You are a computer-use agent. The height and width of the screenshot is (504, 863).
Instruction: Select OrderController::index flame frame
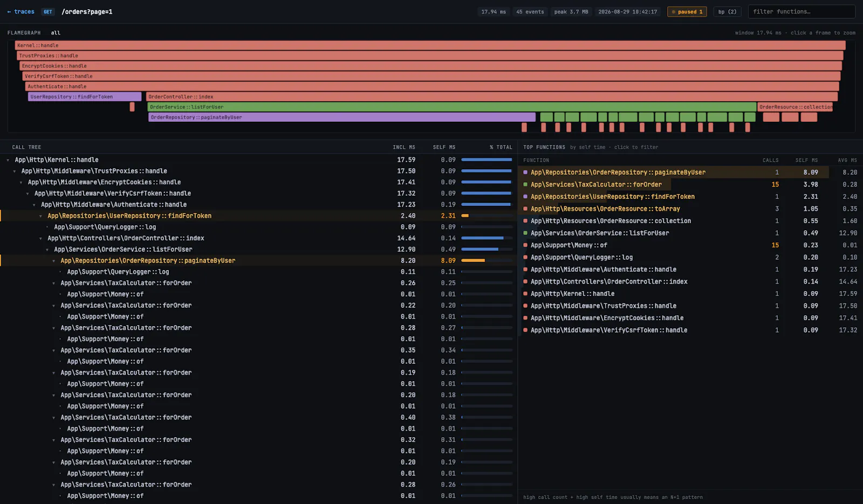tap(492, 96)
